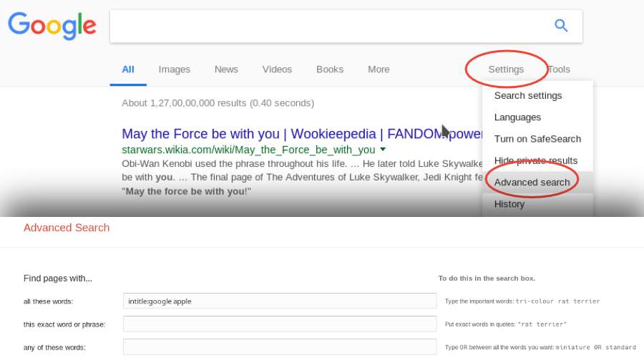Viewport: 644px width, 358px height.
Task: Click Turn on SafeSearch
Action: [537, 139]
